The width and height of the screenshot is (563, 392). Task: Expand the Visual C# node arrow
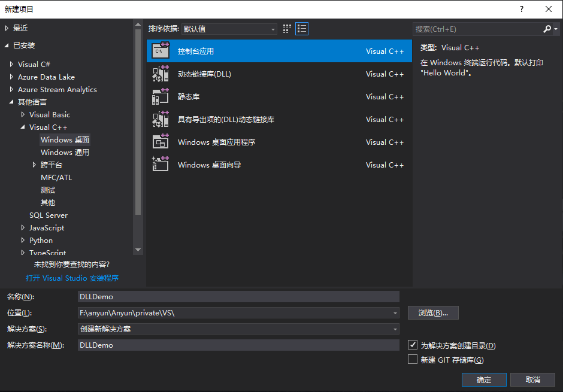tap(11, 64)
